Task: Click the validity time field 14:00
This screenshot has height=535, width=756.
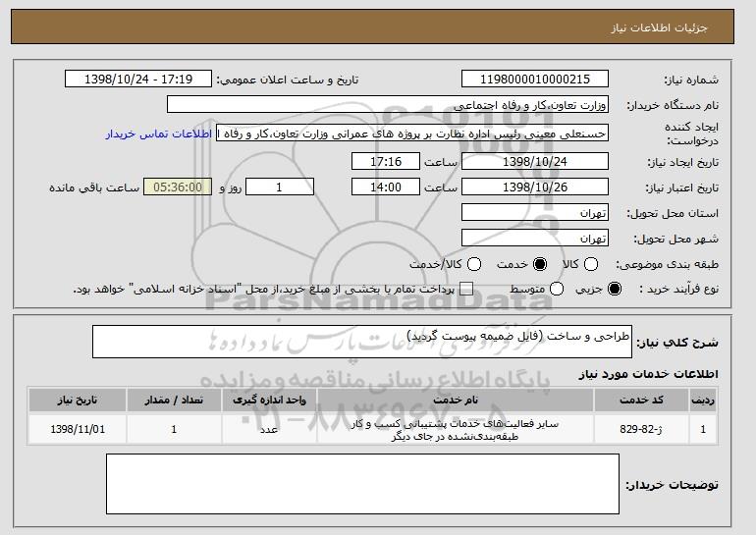Action: click(386, 187)
